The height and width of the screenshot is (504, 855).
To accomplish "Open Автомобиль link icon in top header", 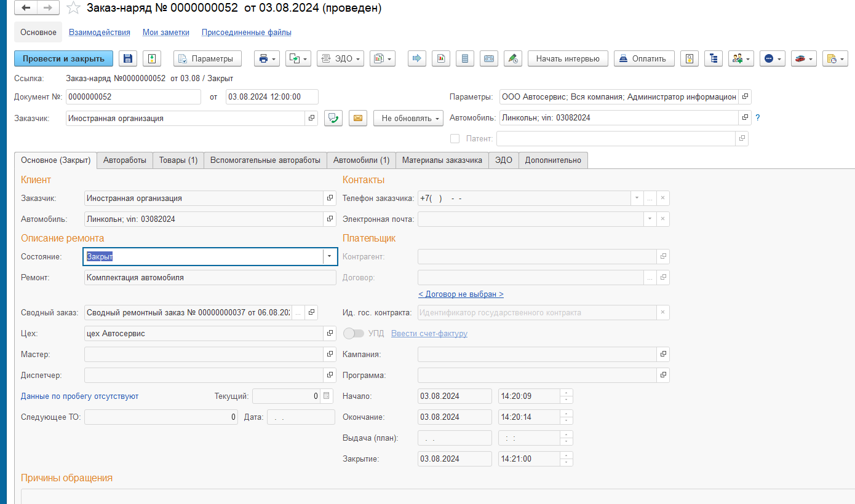I will click(746, 117).
